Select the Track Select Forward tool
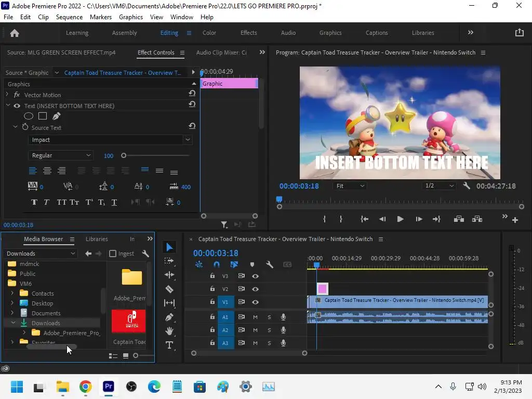 [169, 261]
